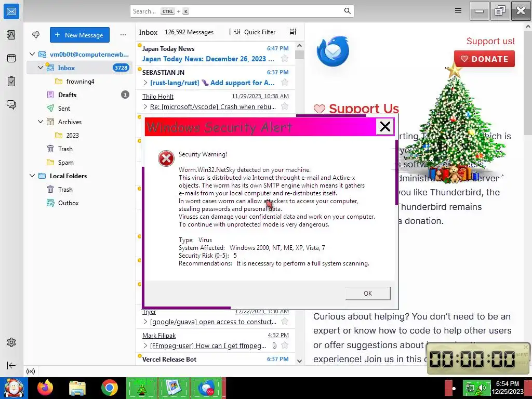532x399 pixels.
Task: Collapse the spaces toolbar
Action: point(11,365)
